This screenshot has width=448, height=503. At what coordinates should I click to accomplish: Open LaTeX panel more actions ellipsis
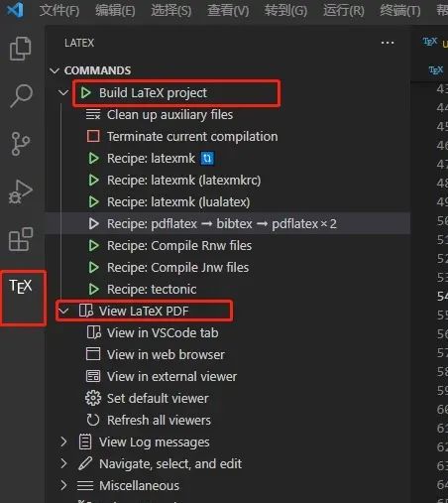coord(388,43)
